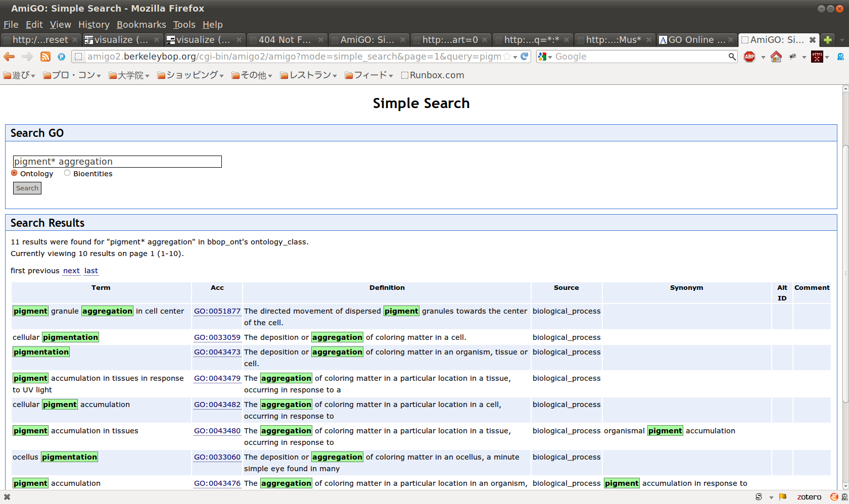This screenshot has height=504, width=849.
Task: Open a new tab with the plus icon
Action: coord(828,40)
